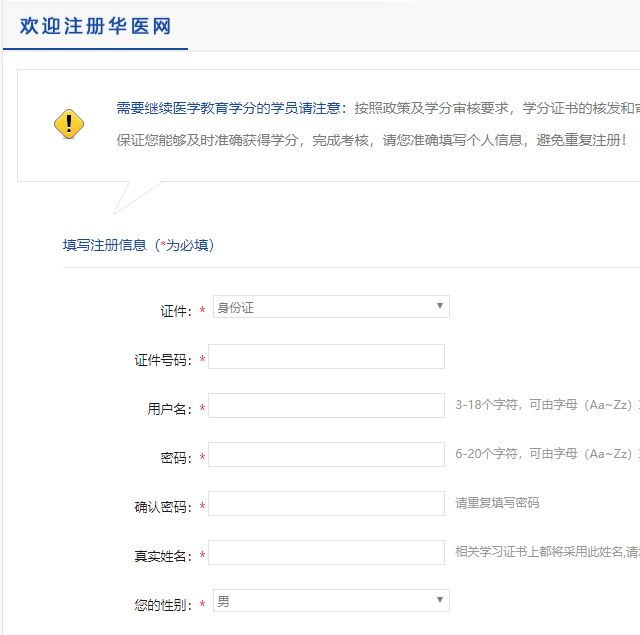Image resolution: width=640 pixels, height=635 pixels.
Task: Click the 确认密码 input field
Action: coord(326,504)
